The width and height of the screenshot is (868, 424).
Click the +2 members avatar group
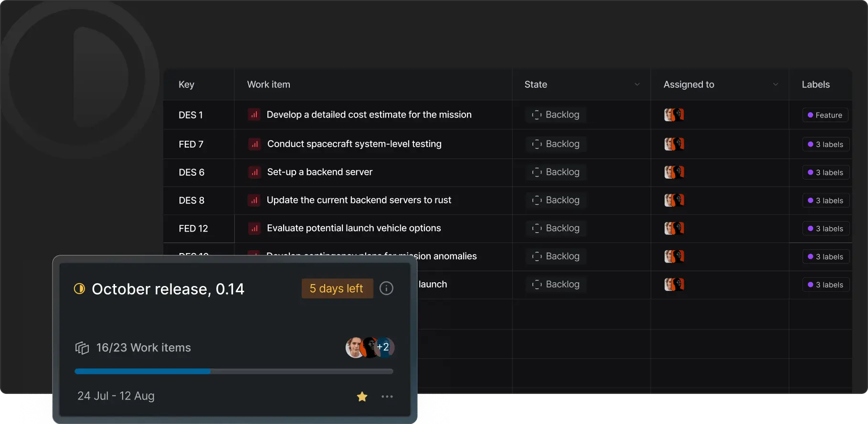(x=370, y=347)
